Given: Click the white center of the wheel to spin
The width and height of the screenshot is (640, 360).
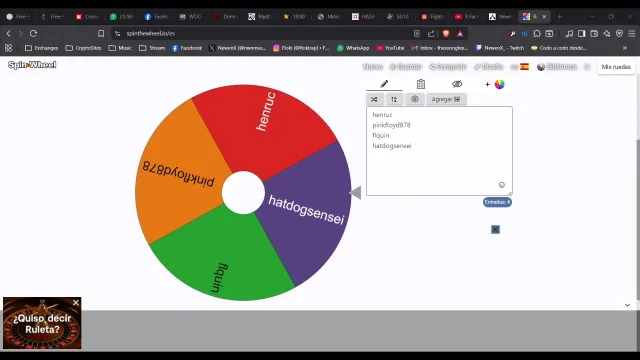Looking at the screenshot, I should pyautogui.click(x=243, y=193).
